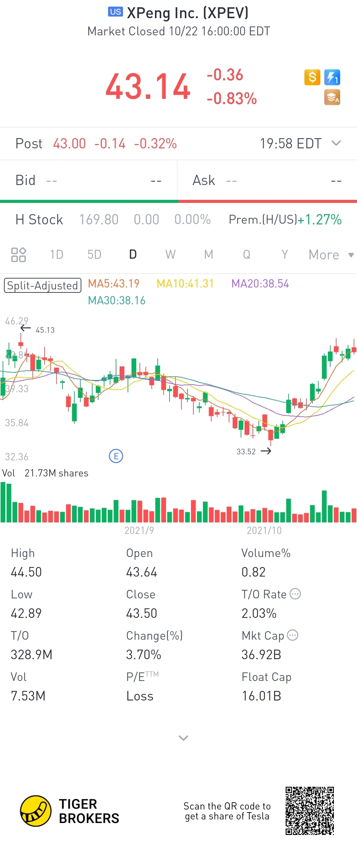Open Mkt Cap info icon
357x868 pixels.
(293, 635)
